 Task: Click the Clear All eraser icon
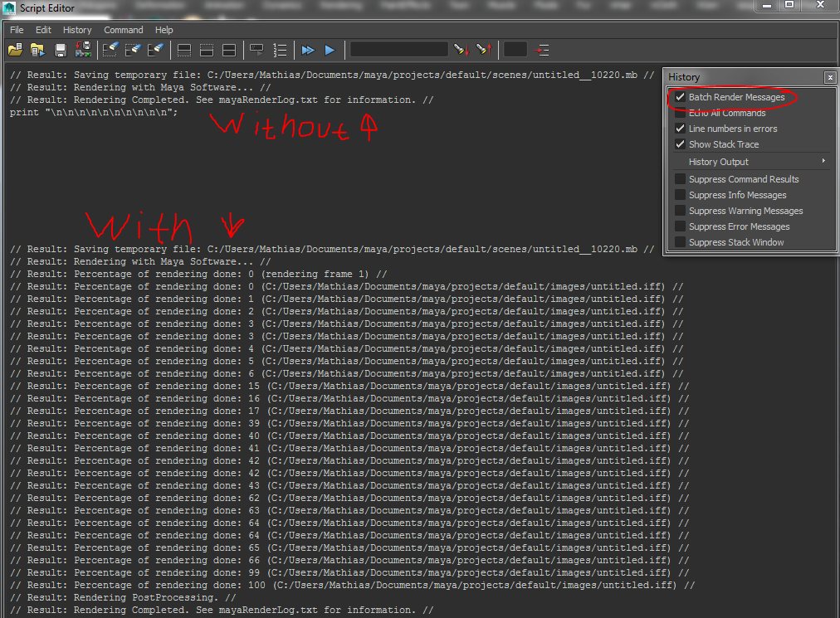tap(155, 51)
